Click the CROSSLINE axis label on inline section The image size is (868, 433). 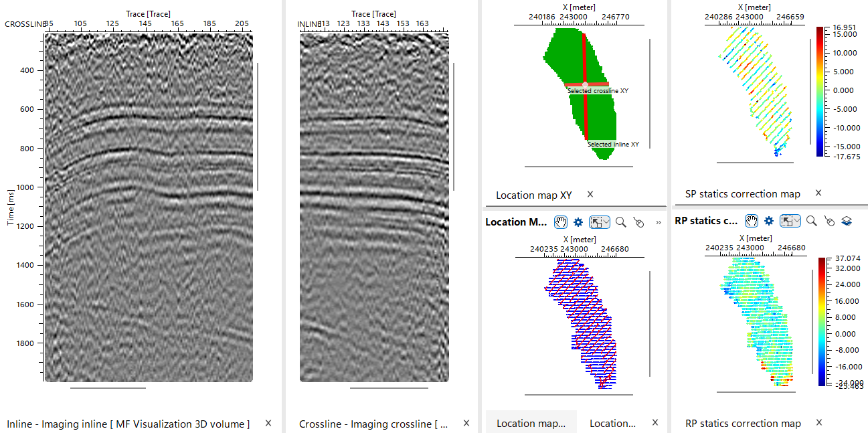pos(25,24)
